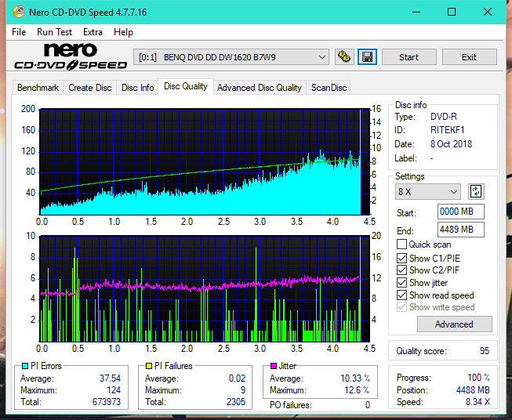
Task: Click the disc type DVD-R value
Action: [444, 117]
